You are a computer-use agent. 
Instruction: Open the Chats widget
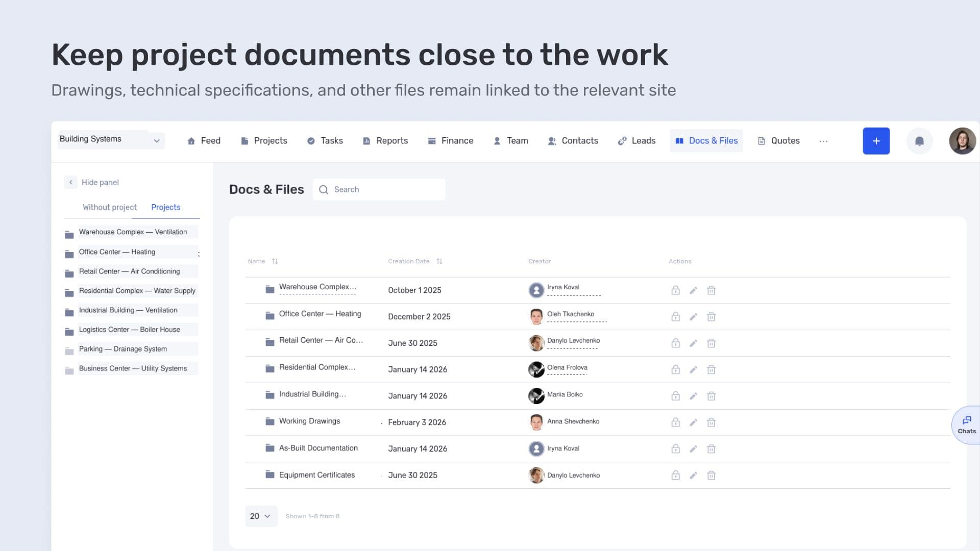(966, 425)
